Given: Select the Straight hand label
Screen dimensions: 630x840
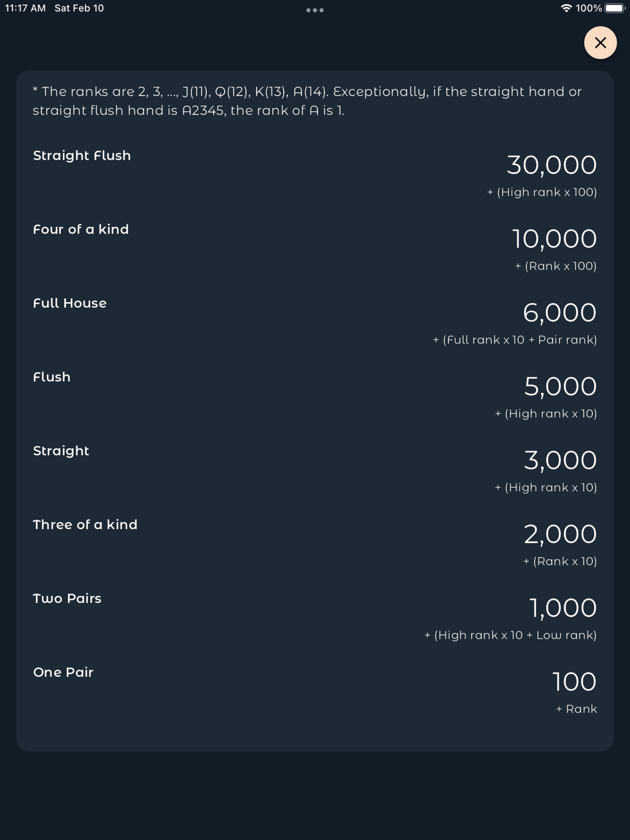Looking at the screenshot, I should [61, 451].
